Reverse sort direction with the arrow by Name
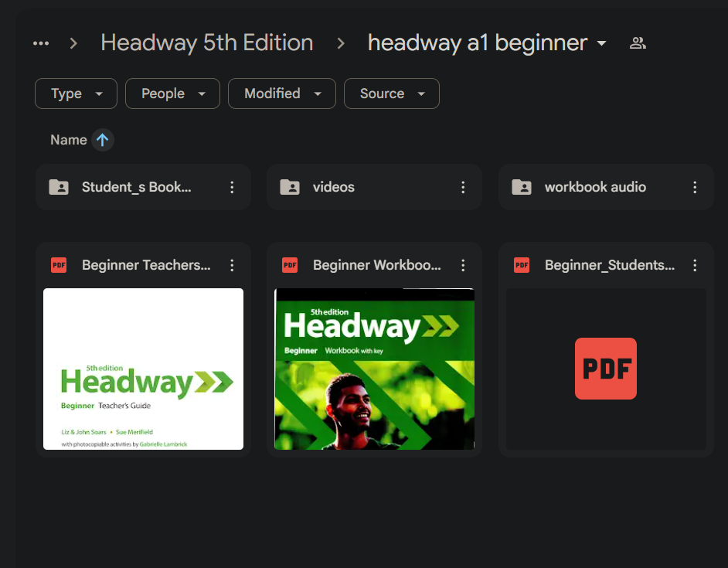 point(103,140)
